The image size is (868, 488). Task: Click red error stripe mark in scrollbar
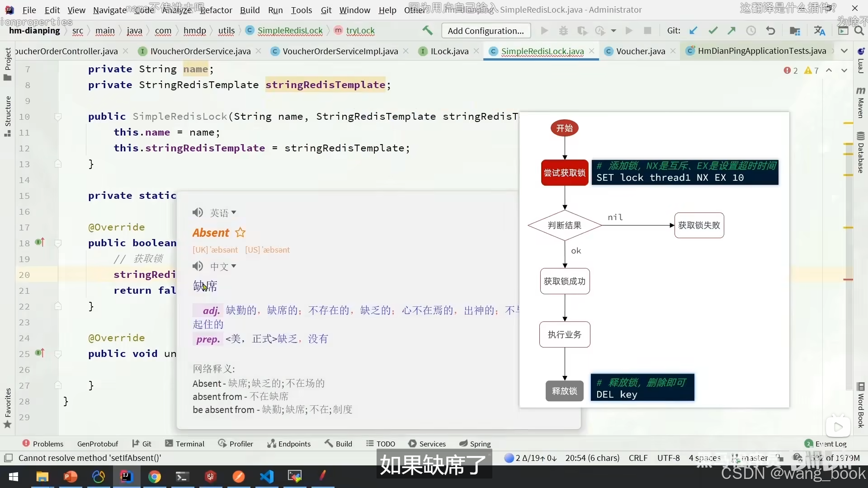[848, 280]
